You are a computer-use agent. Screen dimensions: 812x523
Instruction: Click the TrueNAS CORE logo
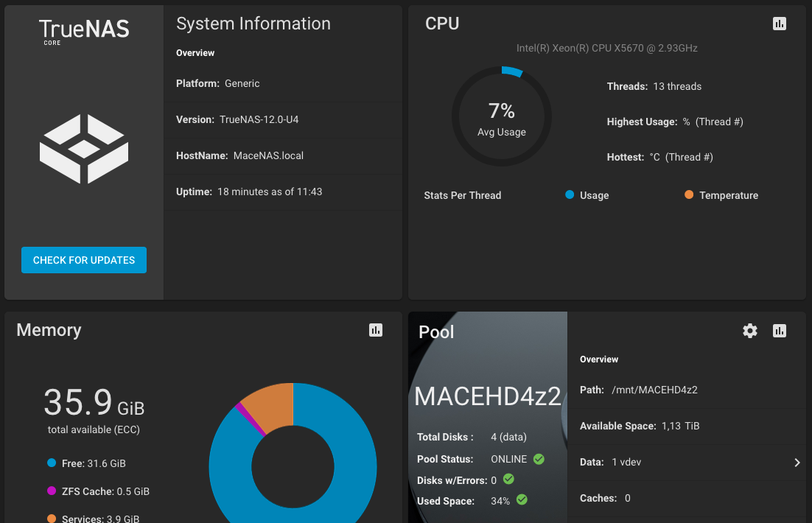pos(84,32)
